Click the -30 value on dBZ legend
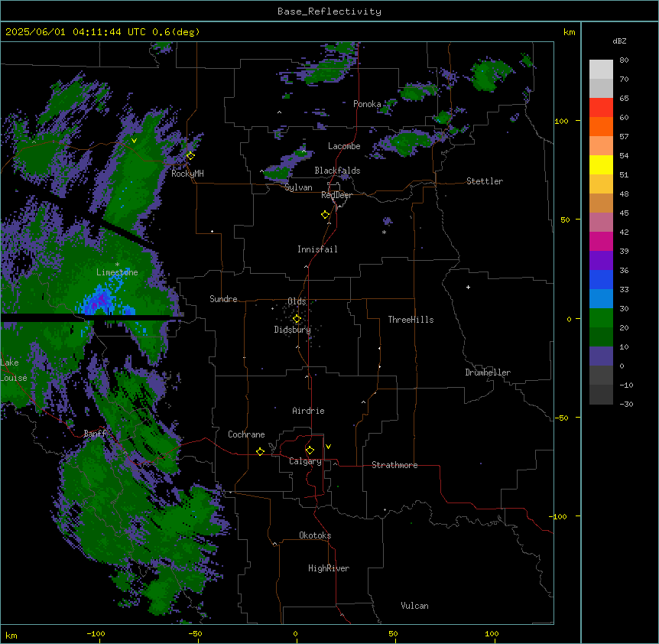 626,405
